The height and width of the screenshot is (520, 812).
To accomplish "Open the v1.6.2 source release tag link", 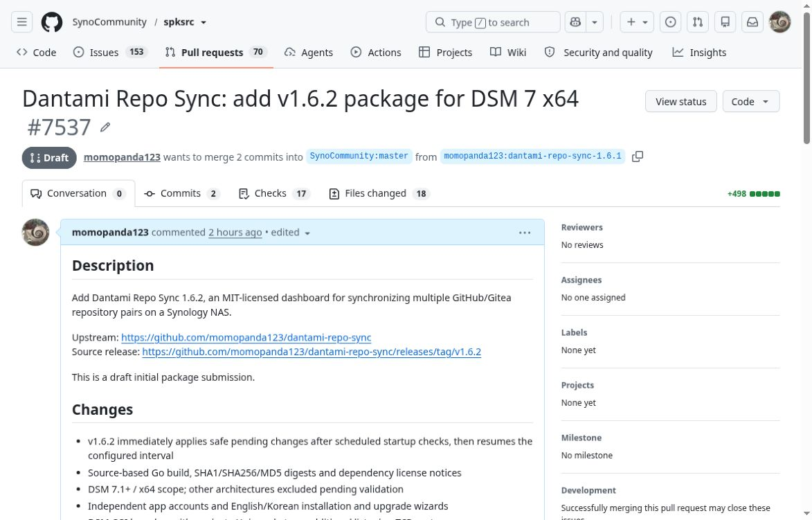I will [312, 352].
